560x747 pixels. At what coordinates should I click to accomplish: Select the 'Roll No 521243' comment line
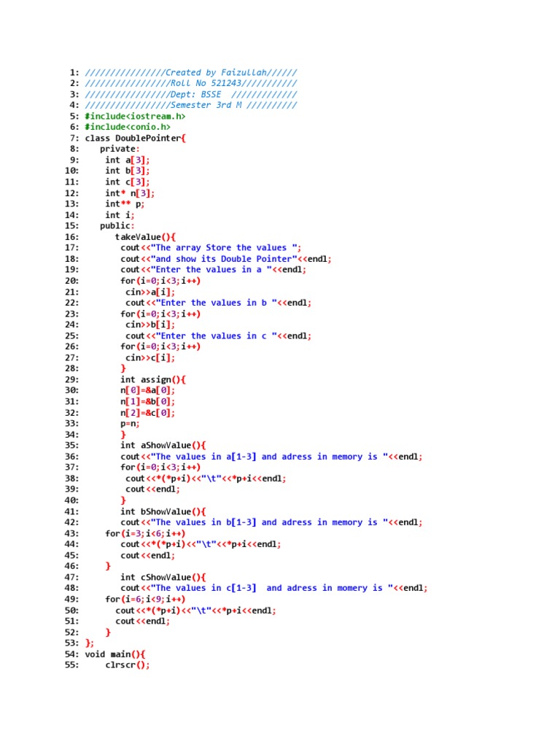coord(191,83)
